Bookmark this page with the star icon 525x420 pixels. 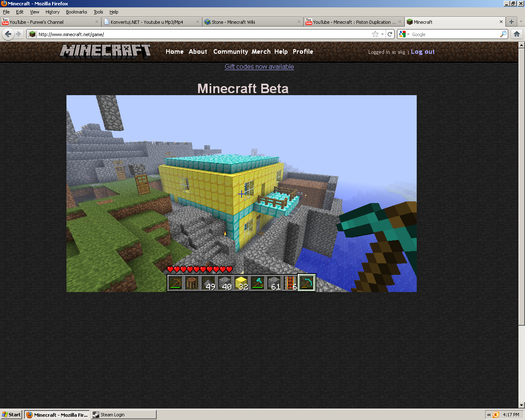coord(375,34)
